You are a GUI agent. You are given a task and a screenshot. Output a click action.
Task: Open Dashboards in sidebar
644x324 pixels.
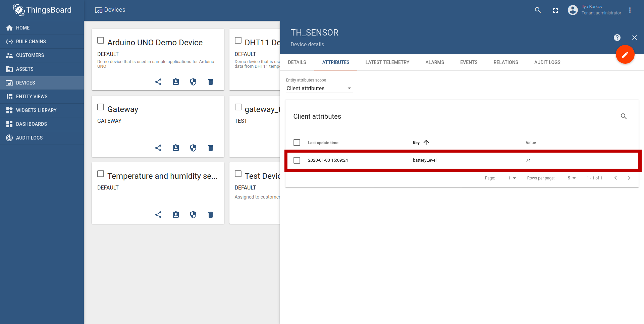[42, 124]
